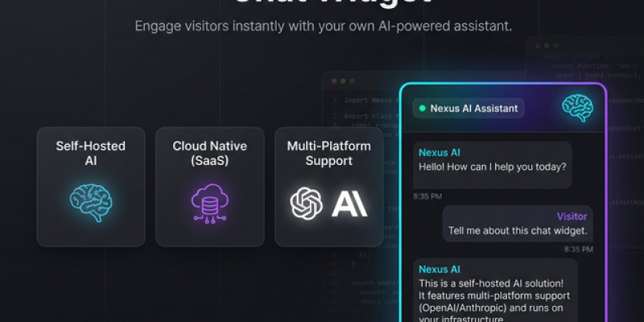Click the glowing brain icon in chat header
The width and height of the screenshot is (644, 322).
(x=577, y=107)
